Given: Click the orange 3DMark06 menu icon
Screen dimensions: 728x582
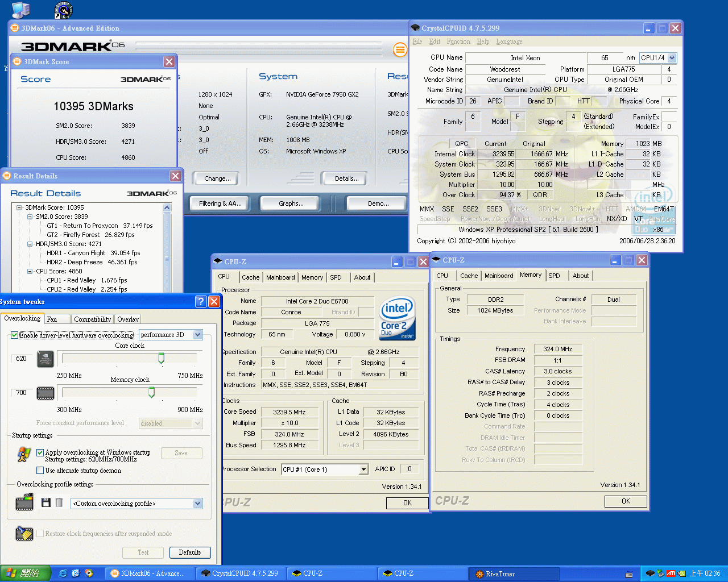Looking at the screenshot, I should tap(400, 50).
